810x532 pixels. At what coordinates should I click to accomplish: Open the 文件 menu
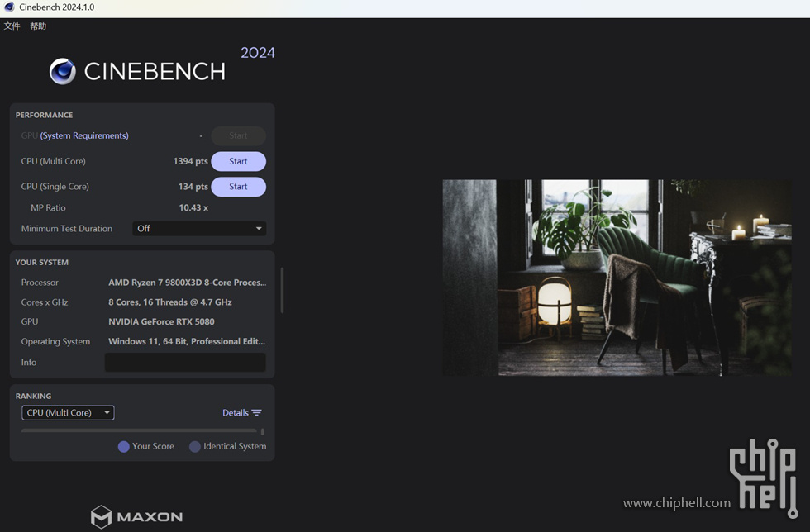[x=12, y=26]
